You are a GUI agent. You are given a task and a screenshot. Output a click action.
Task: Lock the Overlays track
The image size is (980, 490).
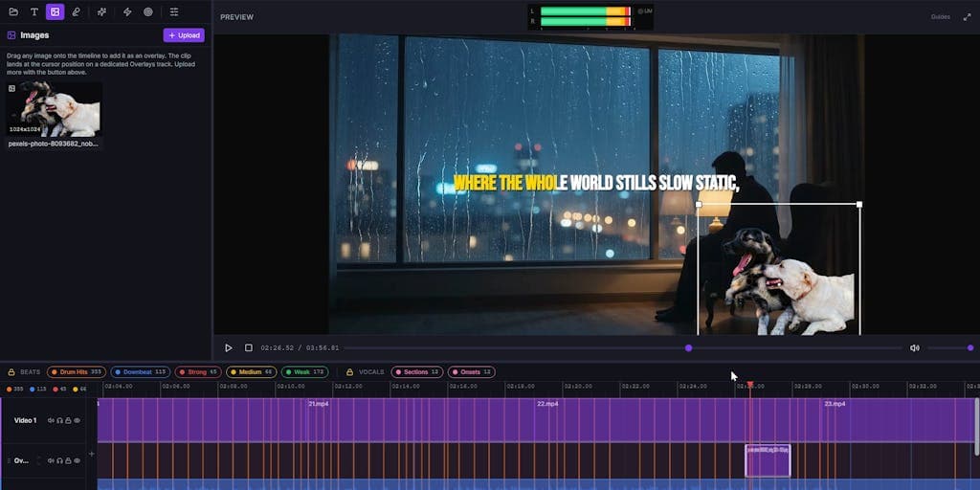pos(68,460)
